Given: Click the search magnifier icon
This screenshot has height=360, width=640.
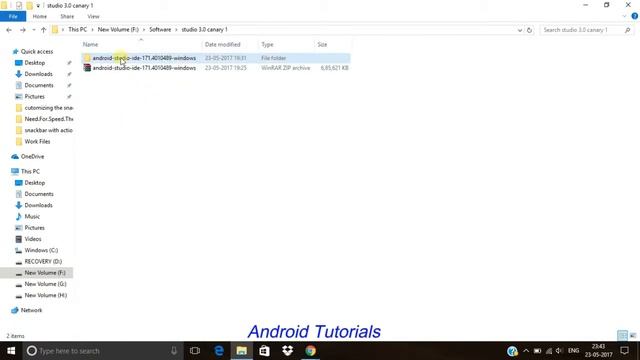Looking at the screenshot, I should coord(627,30).
